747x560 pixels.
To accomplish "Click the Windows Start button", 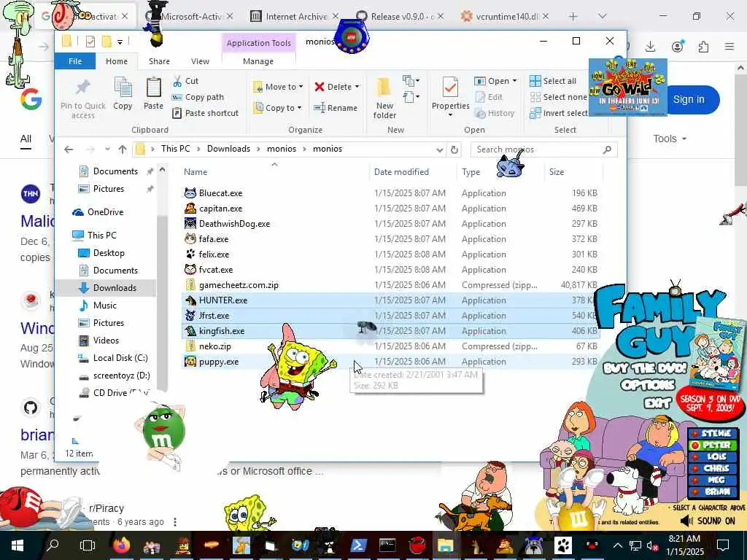I will 17,545.
